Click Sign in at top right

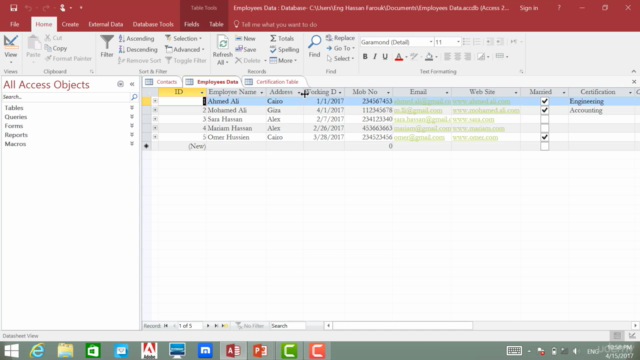[529, 8]
